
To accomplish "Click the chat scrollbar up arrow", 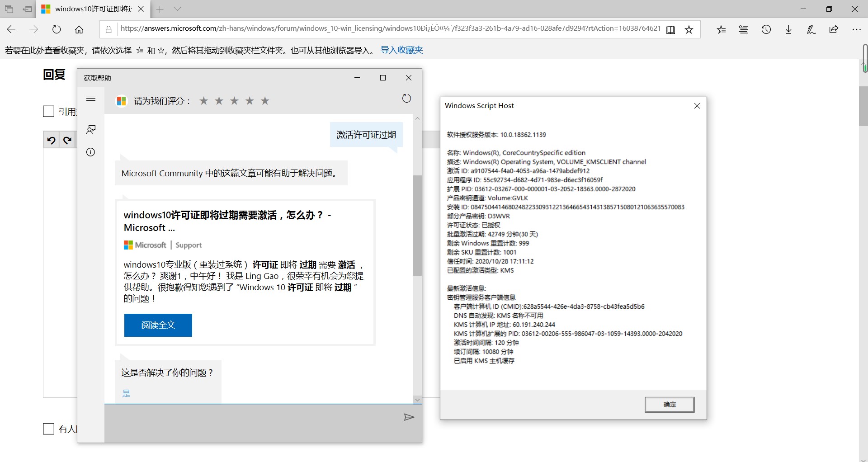I will point(417,118).
